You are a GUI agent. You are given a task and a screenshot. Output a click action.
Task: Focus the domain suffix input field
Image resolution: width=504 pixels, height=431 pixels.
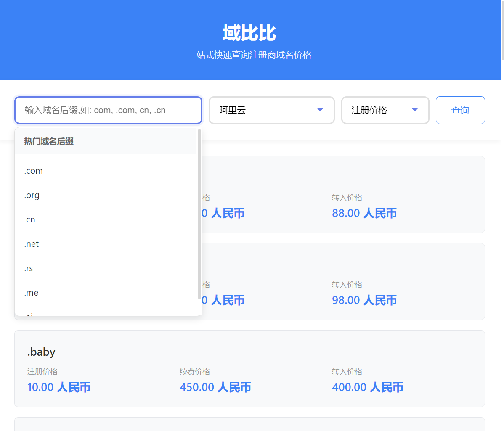click(x=108, y=110)
